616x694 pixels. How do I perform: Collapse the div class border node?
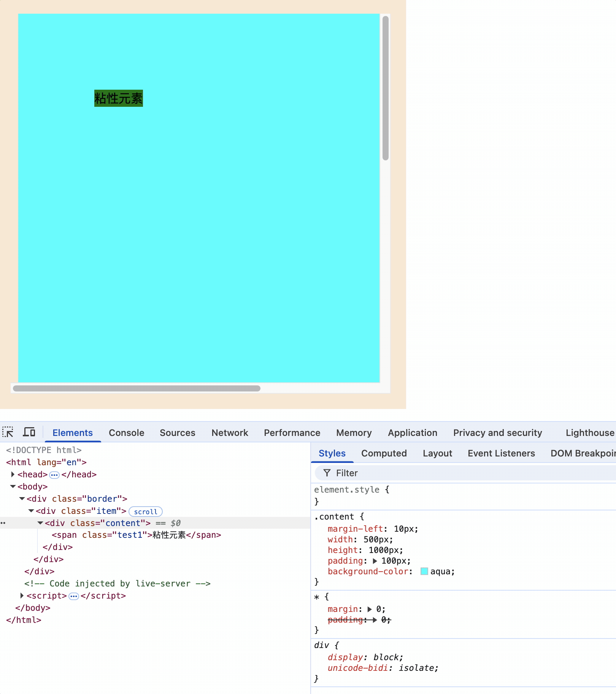tap(22, 499)
